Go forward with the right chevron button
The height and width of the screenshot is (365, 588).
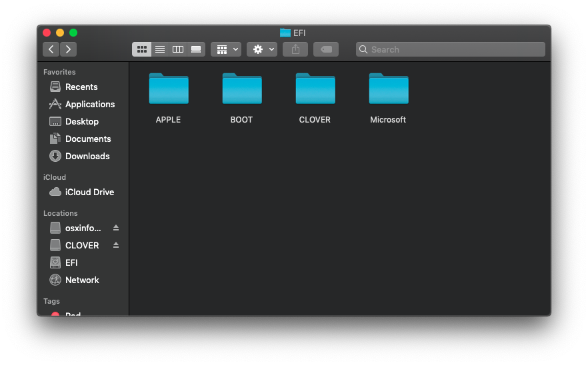(68, 49)
